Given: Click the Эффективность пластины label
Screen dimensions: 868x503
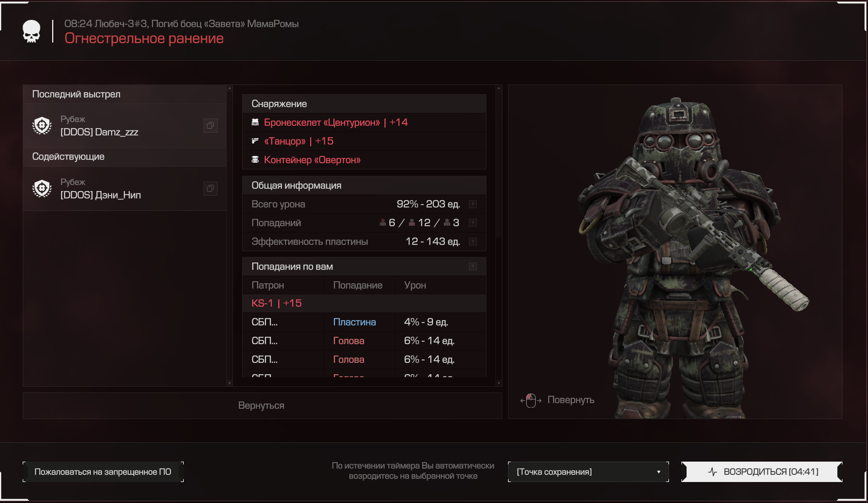Looking at the screenshot, I should 310,242.
